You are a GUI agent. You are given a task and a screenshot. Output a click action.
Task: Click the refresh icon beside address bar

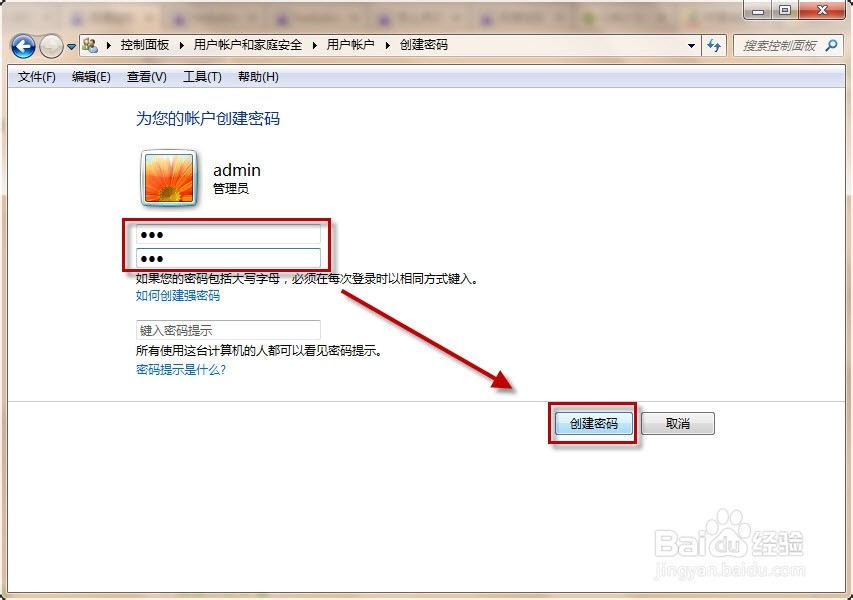click(x=714, y=46)
